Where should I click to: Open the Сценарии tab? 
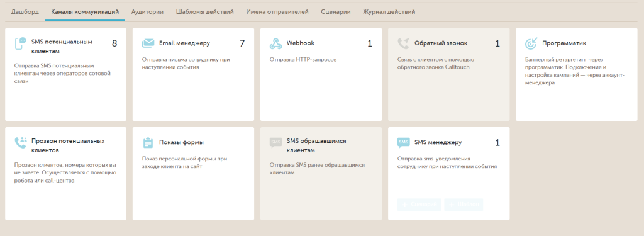tap(336, 12)
